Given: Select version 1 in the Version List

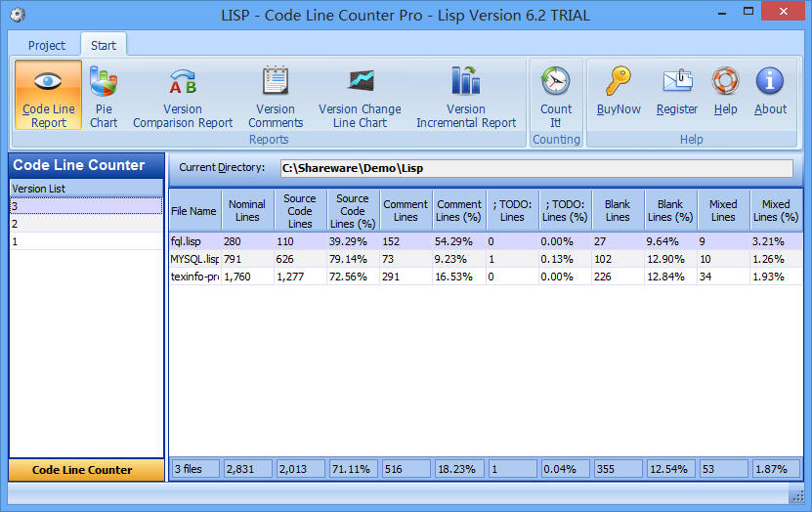Looking at the screenshot, I should tap(86, 241).
